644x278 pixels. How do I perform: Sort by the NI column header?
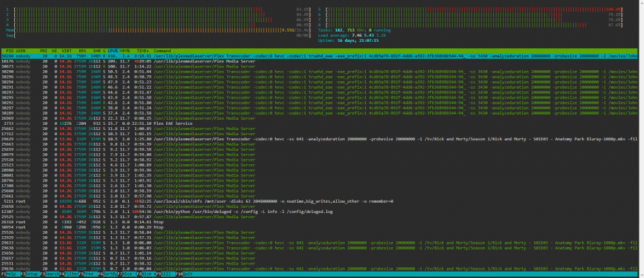(54, 50)
